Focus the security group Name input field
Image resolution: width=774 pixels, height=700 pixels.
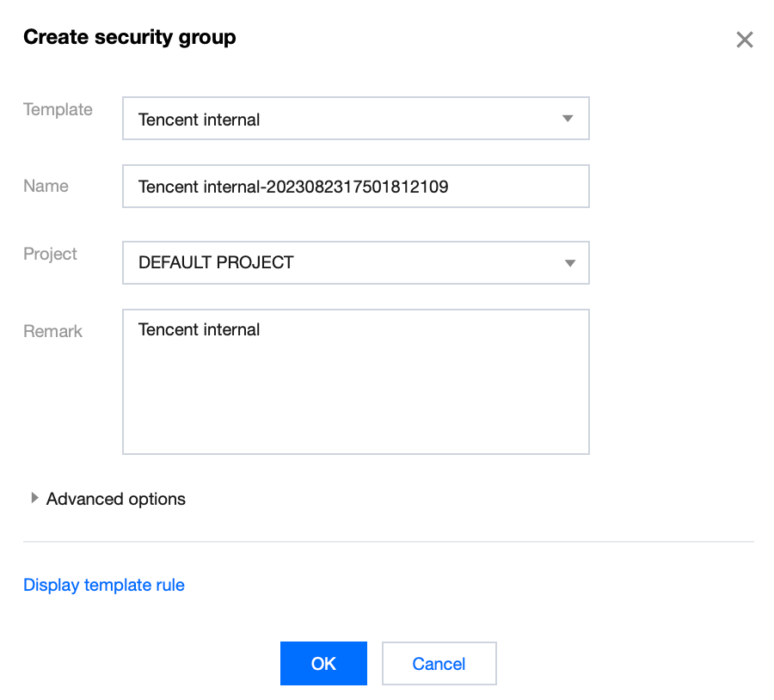pos(516,187)
